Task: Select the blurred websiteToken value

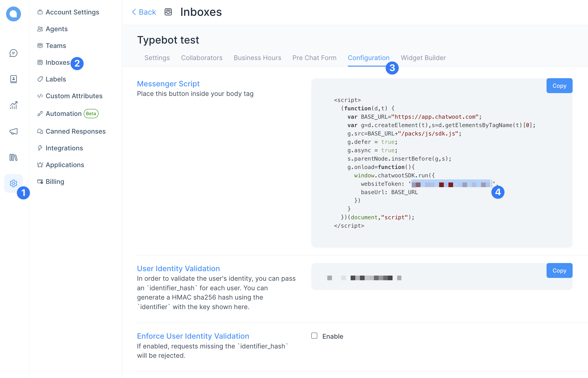Action: coord(451,184)
